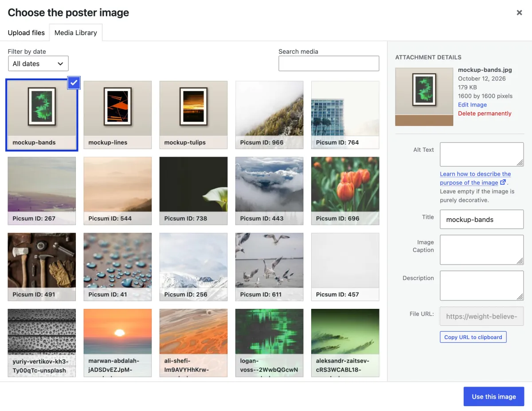Pick the Picsum ID: 267 thumbnail

tap(42, 191)
